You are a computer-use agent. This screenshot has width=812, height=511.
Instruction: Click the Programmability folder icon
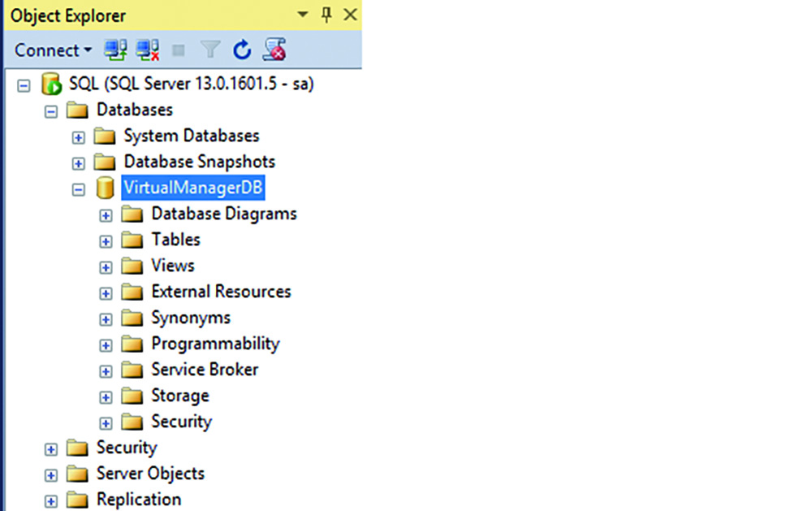(x=132, y=344)
